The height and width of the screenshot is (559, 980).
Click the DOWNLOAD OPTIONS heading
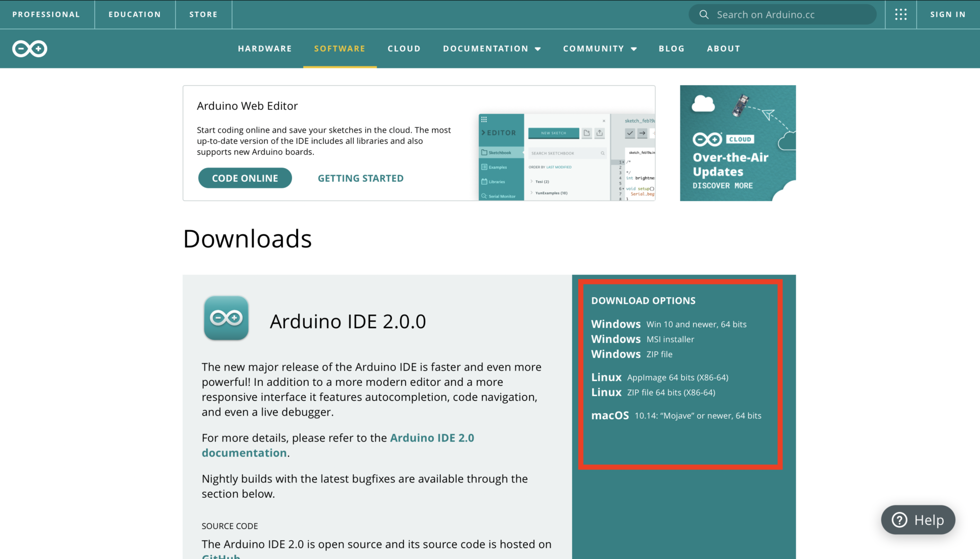[x=643, y=301]
